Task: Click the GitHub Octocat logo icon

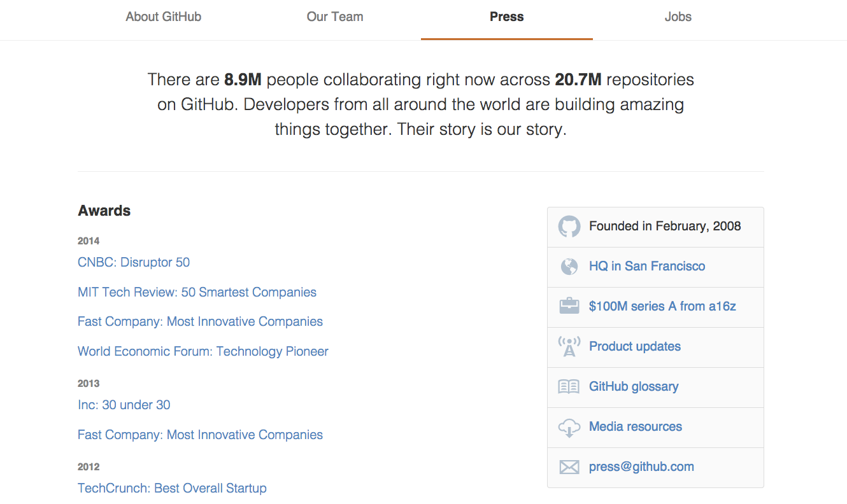Action: (569, 227)
